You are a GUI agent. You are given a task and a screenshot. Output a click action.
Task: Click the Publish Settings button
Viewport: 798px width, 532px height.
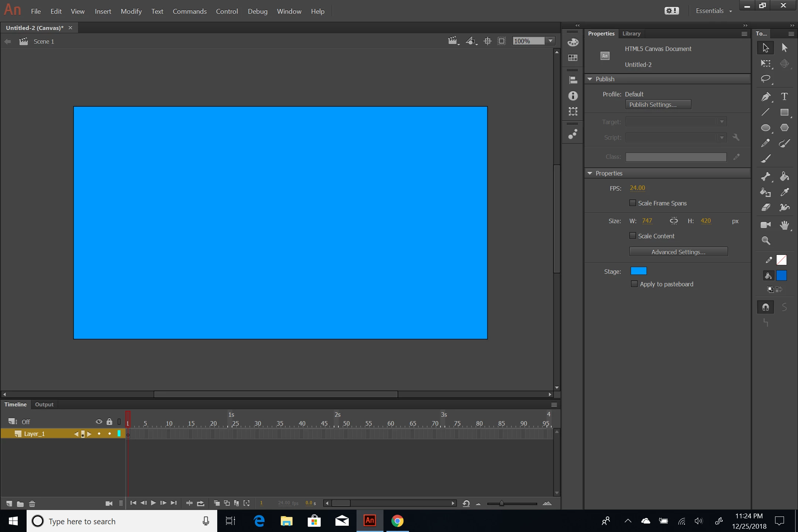tap(658, 105)
